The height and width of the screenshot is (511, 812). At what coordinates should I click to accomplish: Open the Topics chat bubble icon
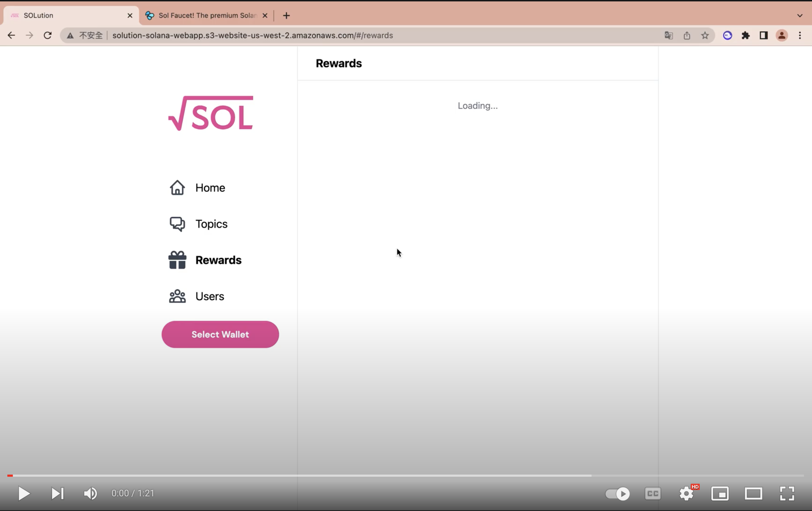click(x=177, y=224)
